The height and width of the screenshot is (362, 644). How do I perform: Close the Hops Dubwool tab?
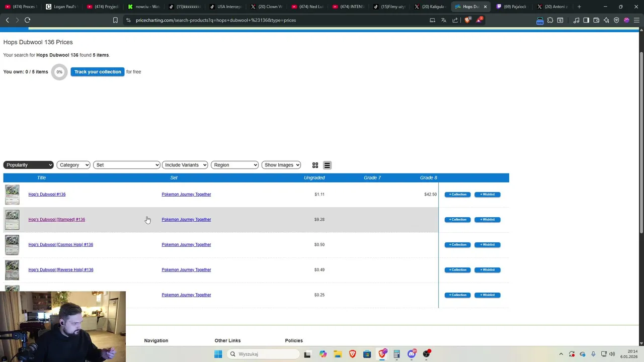tap(485, 7)
